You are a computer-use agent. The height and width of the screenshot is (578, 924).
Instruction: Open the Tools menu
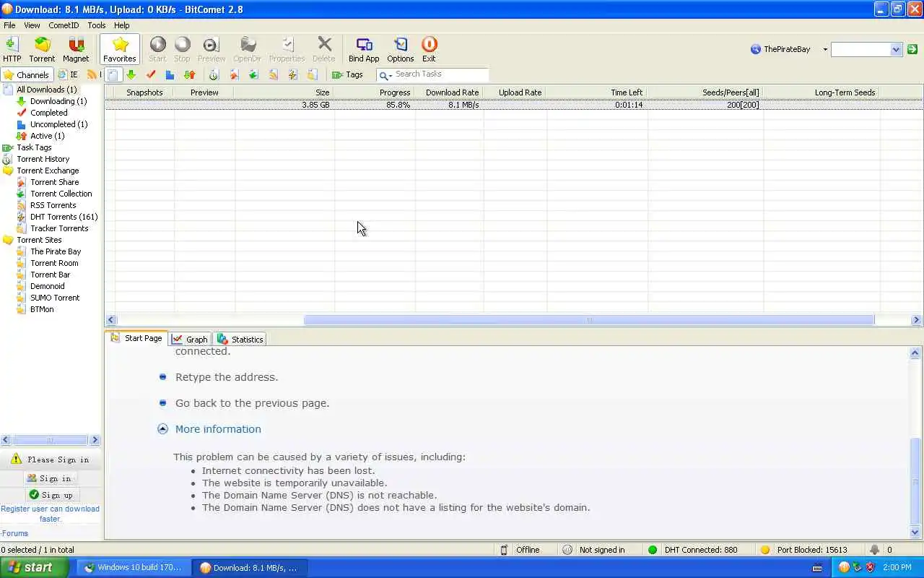pyautogui.click(x=97, y=25)
